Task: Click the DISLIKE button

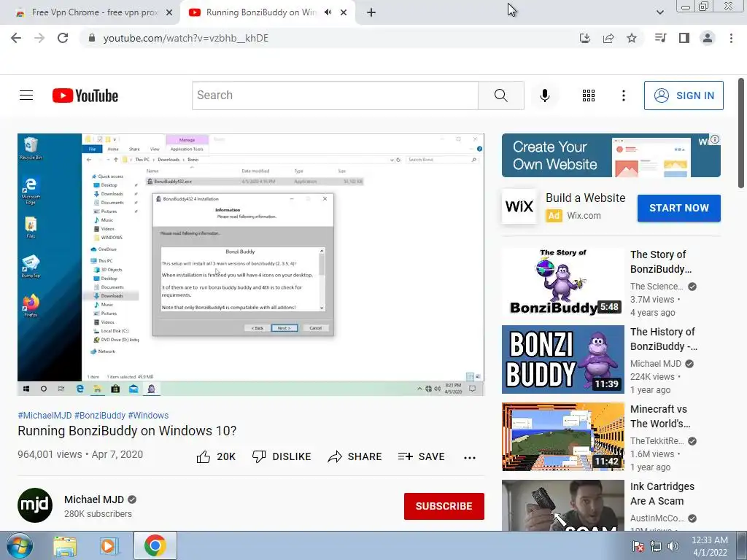Action: coord(282,456)
